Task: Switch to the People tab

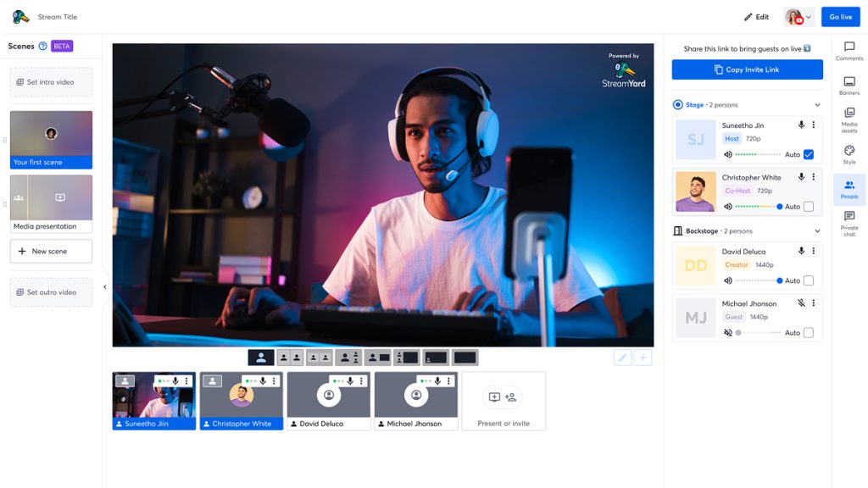Action: pos(849,188)
